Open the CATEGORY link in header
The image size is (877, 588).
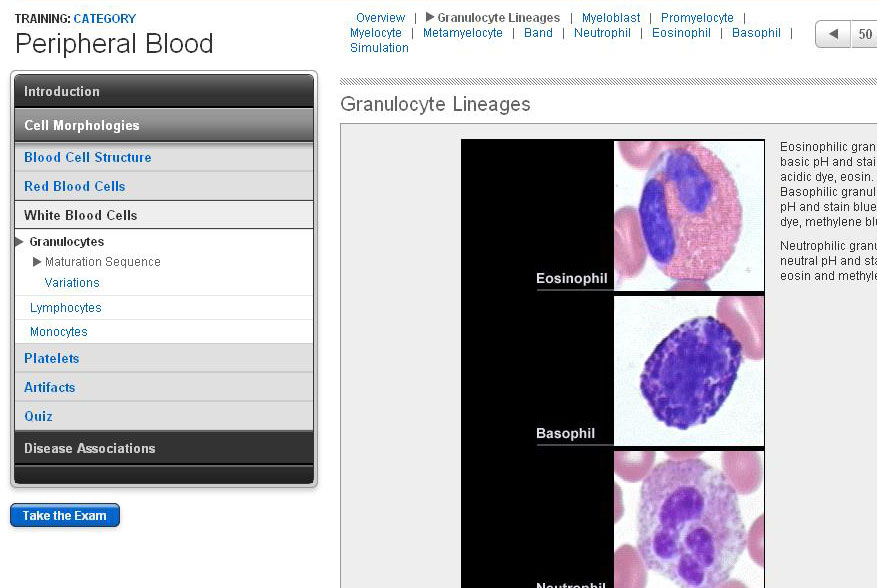pos(105,19)
